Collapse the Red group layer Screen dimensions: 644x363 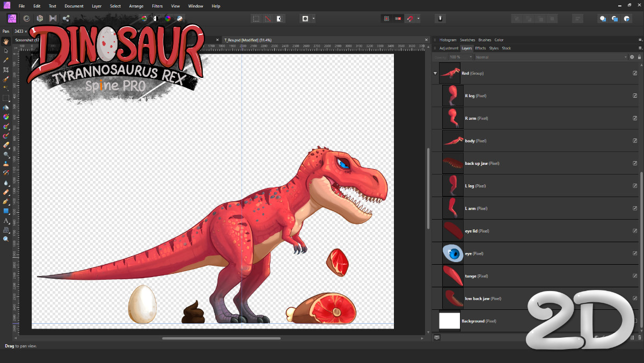click(435, 73)
